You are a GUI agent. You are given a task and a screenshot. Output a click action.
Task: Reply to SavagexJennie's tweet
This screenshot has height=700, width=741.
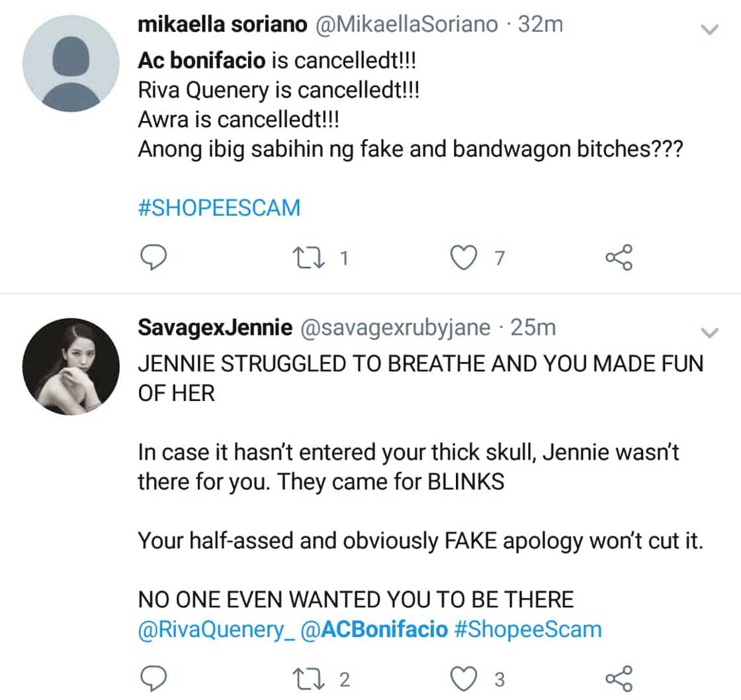[x=154, y=678]
